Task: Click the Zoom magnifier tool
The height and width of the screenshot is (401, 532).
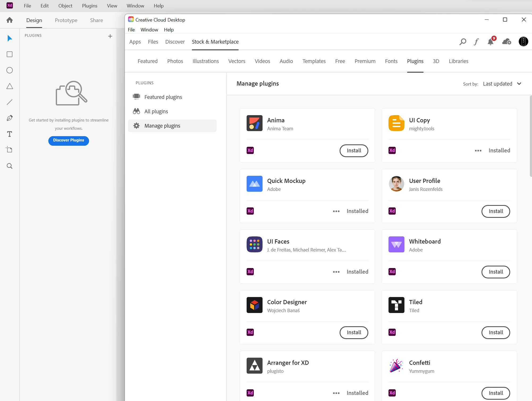Action: pos(10,166)
